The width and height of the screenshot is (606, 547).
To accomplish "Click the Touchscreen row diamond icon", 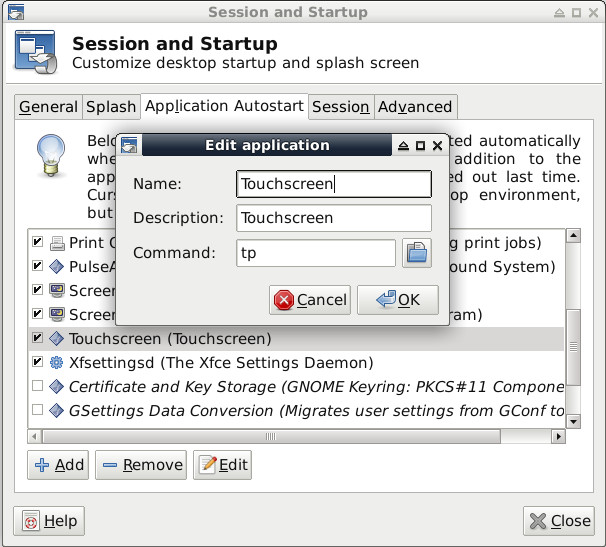I will pos(56,338).
